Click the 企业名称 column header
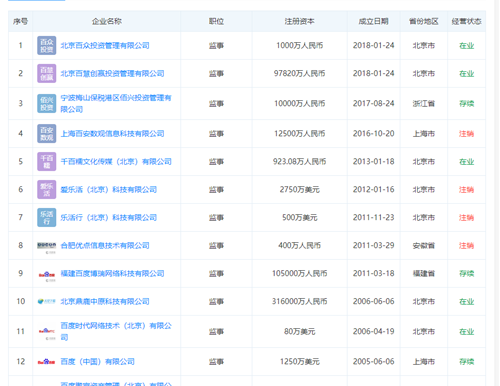500x386 pixels. pos(107,22)
